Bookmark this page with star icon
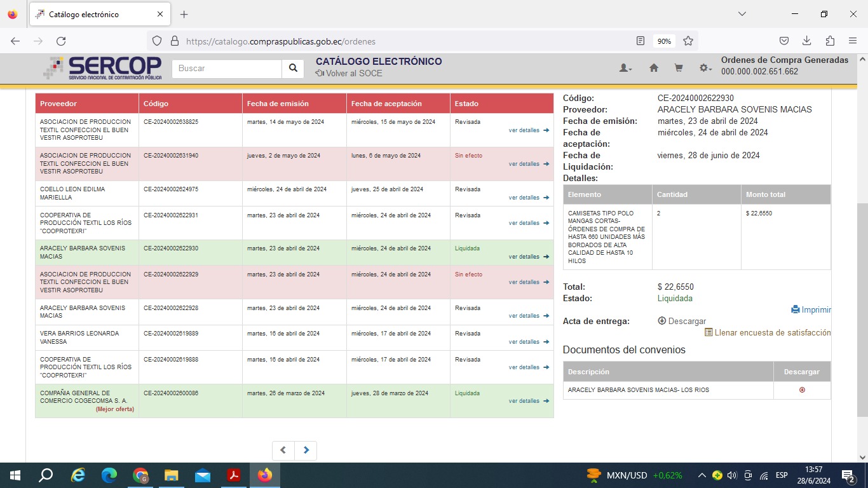 (688, 41)
